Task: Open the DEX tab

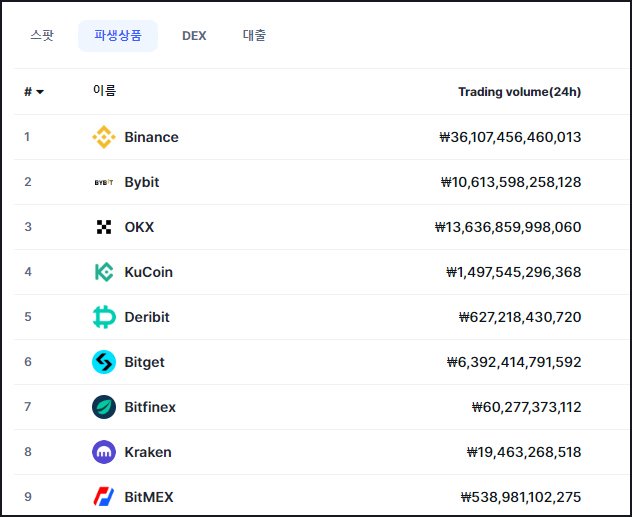Action: point(194,36)
